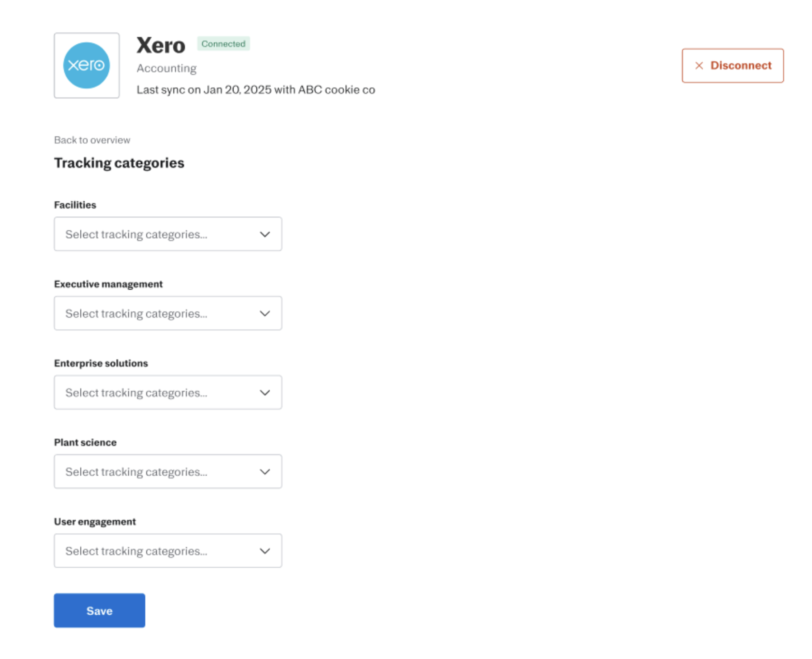Click the Executive management chevron arrow
812x659 pixels.
tap(265, 314)
